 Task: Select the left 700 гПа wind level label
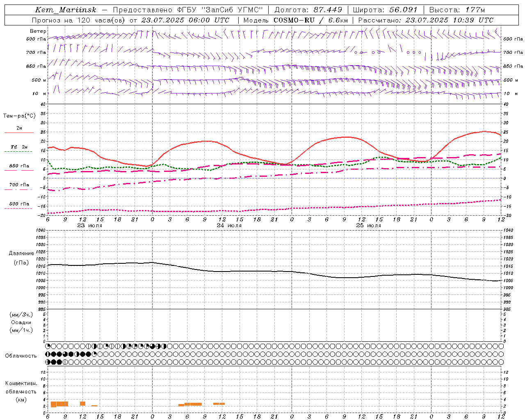pyautogui.click(x=36, y=52)
